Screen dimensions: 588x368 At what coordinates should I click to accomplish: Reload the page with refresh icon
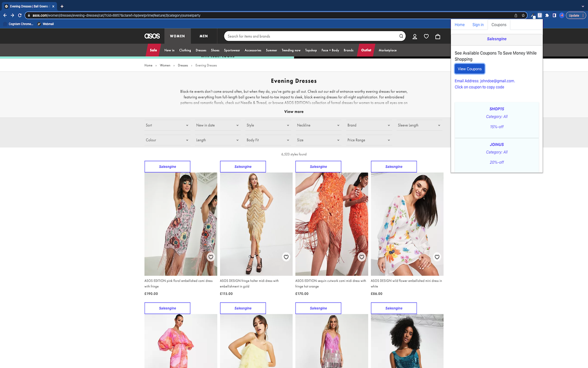tap(20, 15)
